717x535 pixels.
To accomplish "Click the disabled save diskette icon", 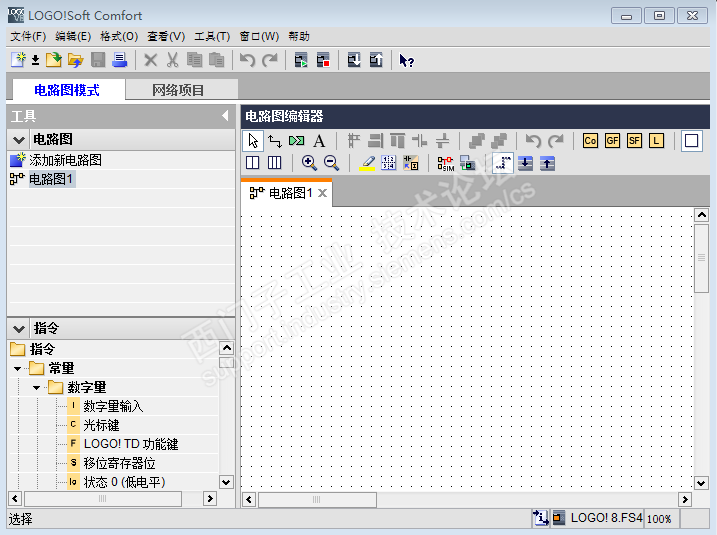I will (x=98, y=60).
